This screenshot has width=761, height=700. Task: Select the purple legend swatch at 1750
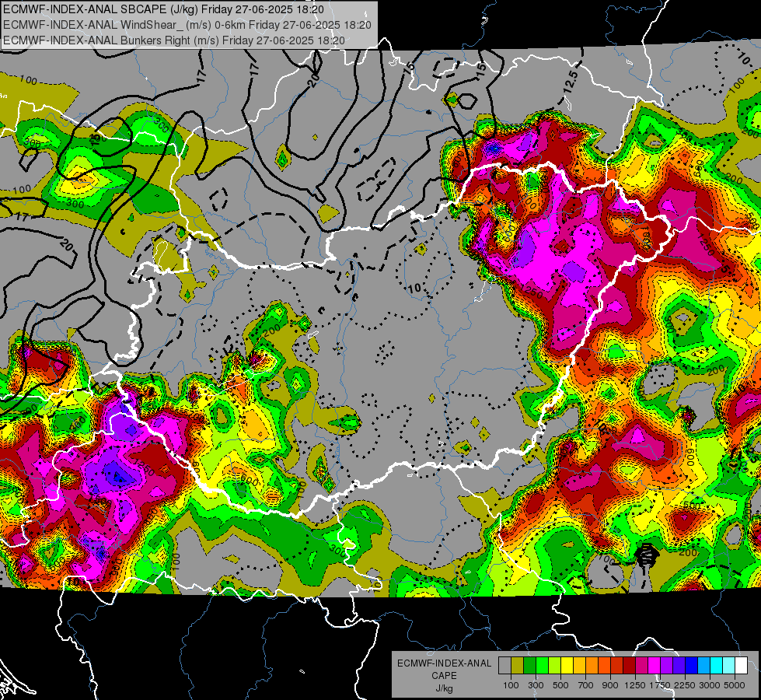point(666,666)
